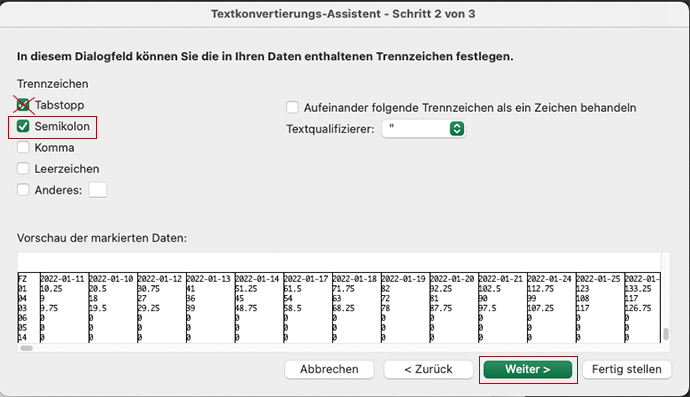Toggle the Semikolon checkbox
690x397 pixels.
23,126
